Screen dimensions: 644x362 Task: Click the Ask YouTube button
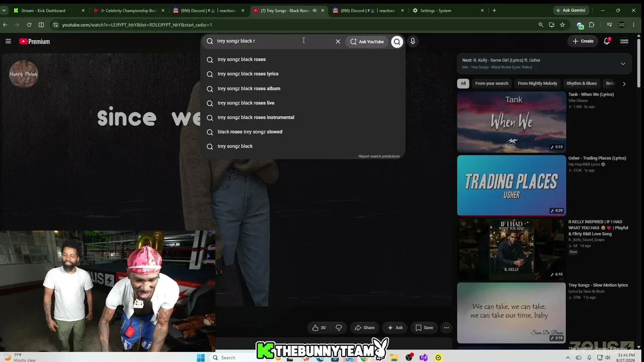pos(367,42)
